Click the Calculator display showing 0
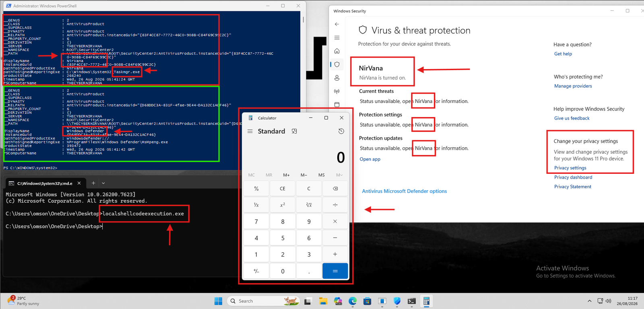The width and height of the screenshot is (644, 309). (341, 157)
